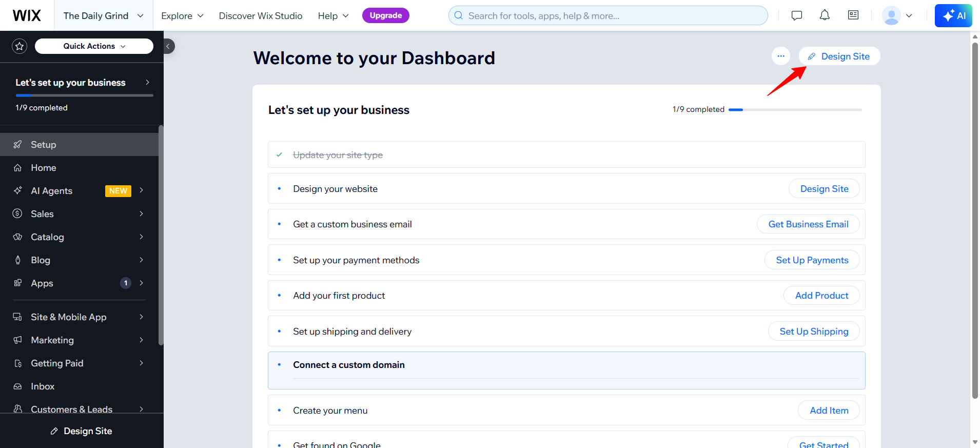Open the Connect a custom domain row
Screen dimensions: 980x448
point(566,371)
